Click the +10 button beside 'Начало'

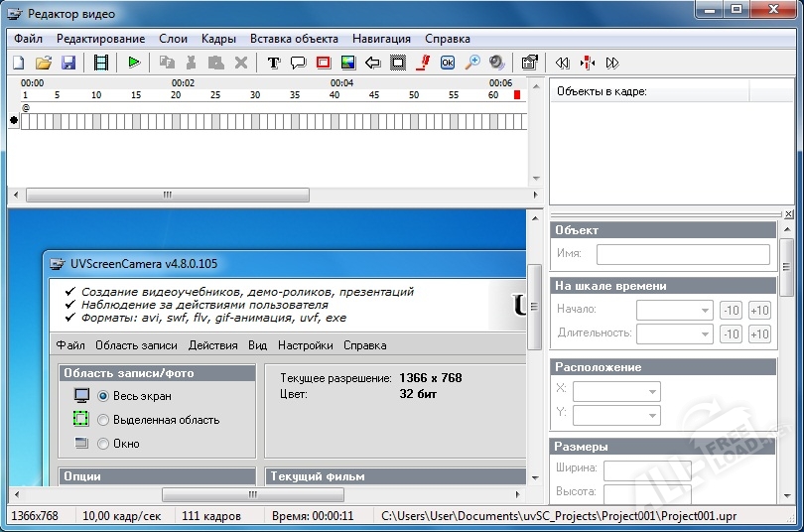pyautogui.click(x=759, y=310)
